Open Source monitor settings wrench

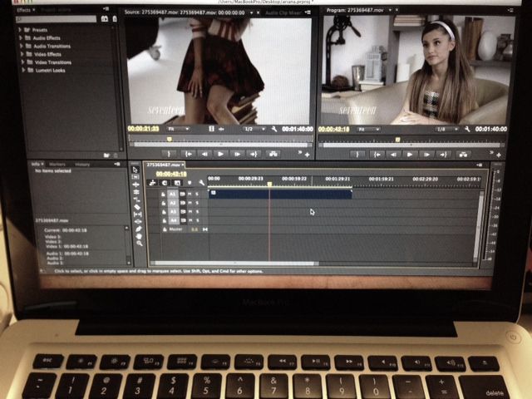tap(274, 129)
